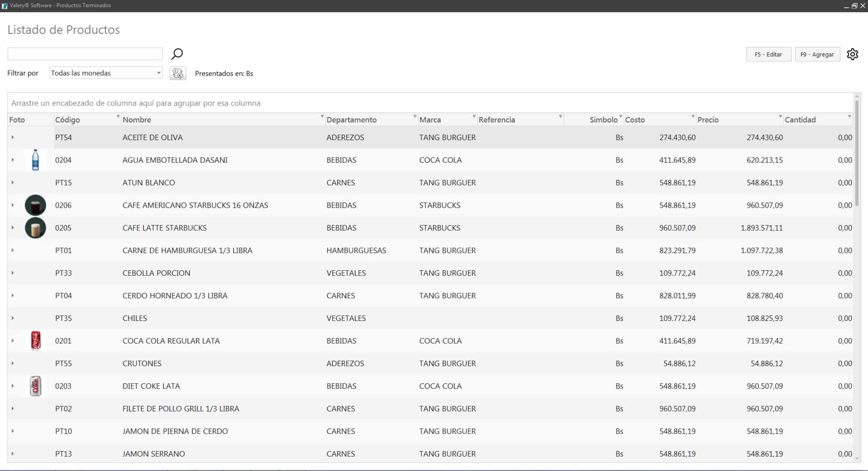Select the CHILES product name

pos(135,318)
